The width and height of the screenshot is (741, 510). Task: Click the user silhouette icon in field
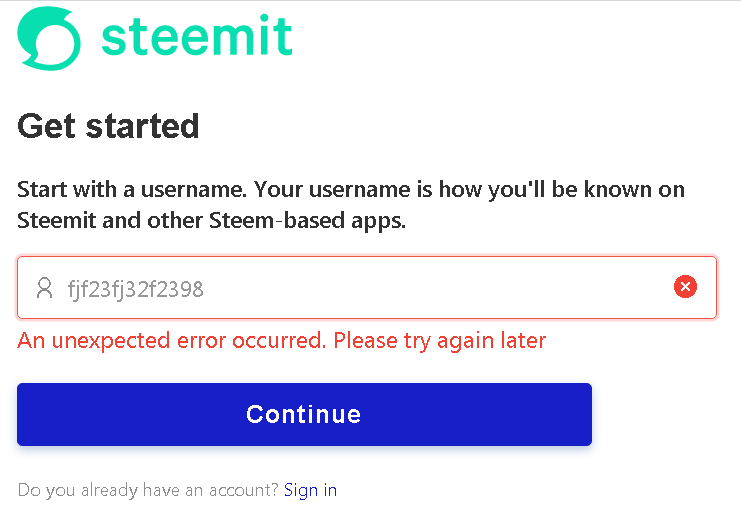click(43, 289)
